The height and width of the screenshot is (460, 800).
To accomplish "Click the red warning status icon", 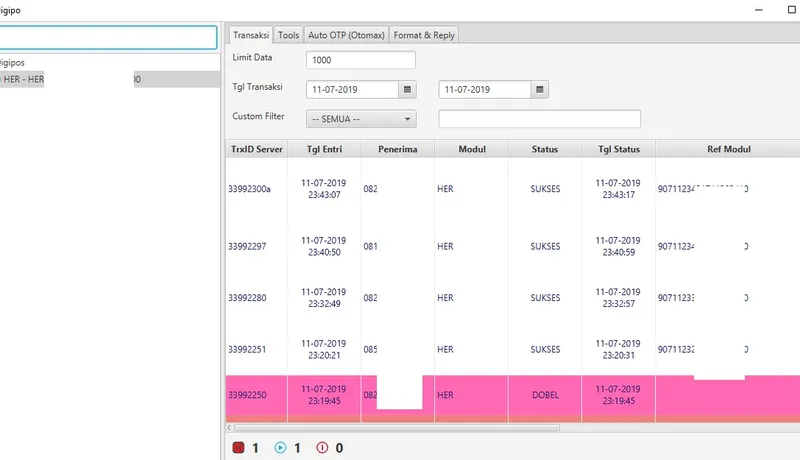I will click(x=322, y=448).
